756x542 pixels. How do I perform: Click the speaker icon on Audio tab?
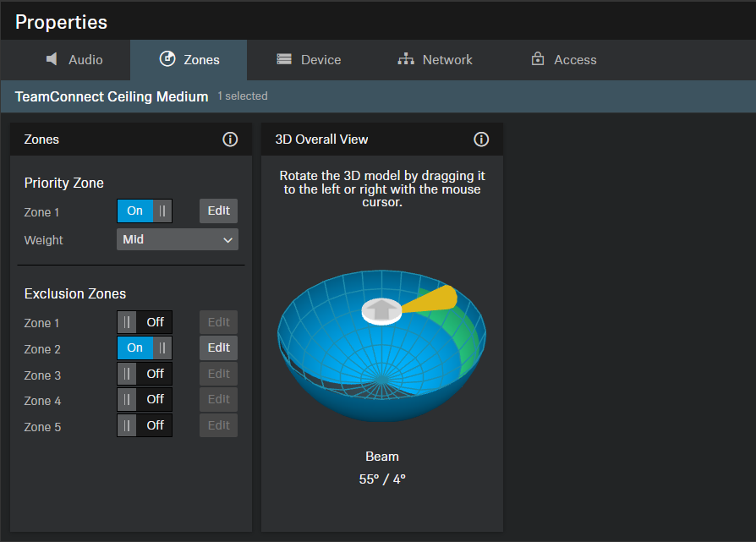(x=52, y=59)
